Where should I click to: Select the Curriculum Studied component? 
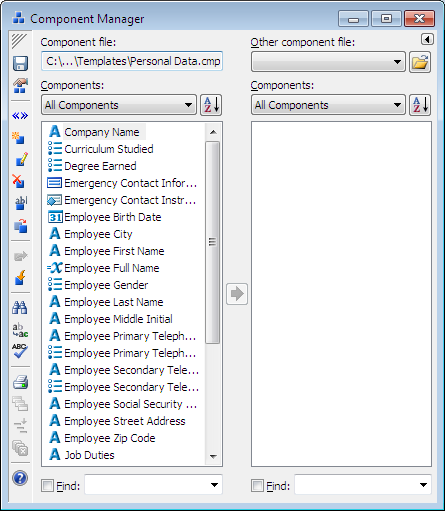pyautogui.click(x=100, y=149)
